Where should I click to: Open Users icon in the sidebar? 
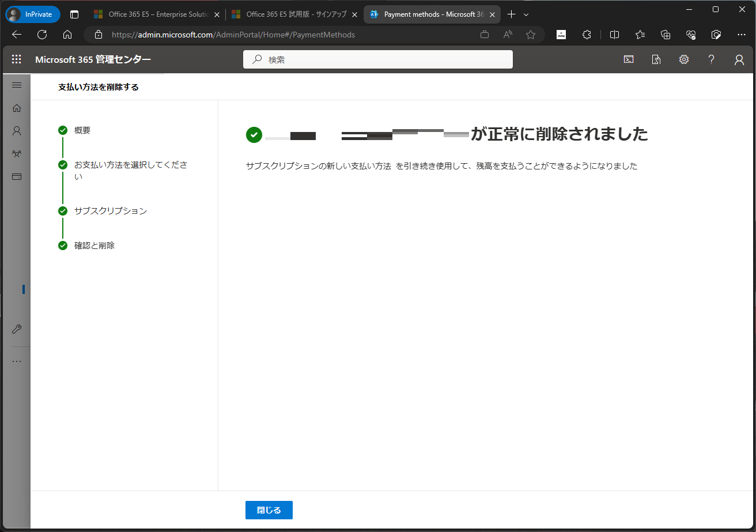click(17, 131)
